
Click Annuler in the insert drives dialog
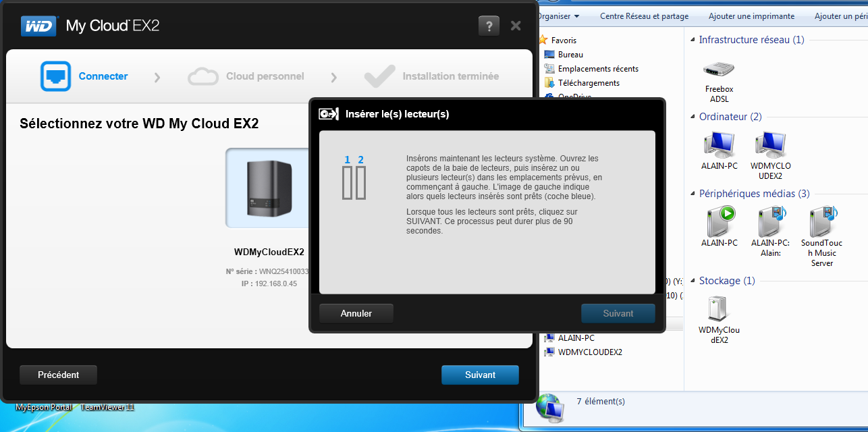(x=356, y=313)
